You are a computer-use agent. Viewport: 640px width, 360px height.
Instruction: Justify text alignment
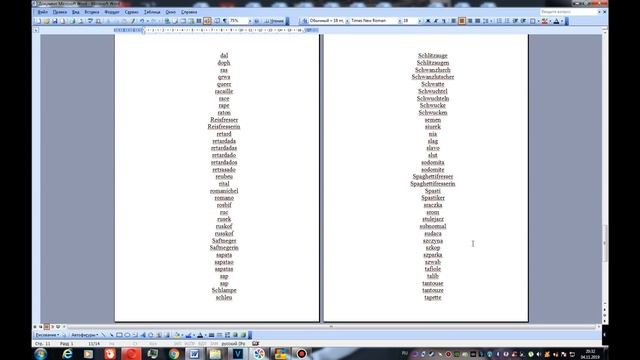[478, 21]
